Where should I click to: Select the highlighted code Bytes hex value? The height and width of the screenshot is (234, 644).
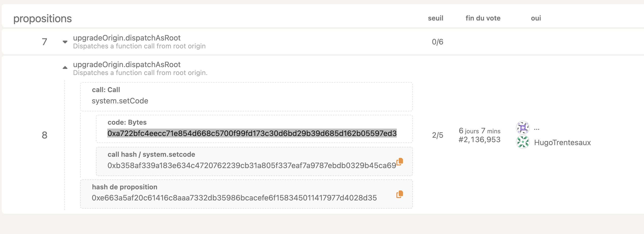click(252, 133)
